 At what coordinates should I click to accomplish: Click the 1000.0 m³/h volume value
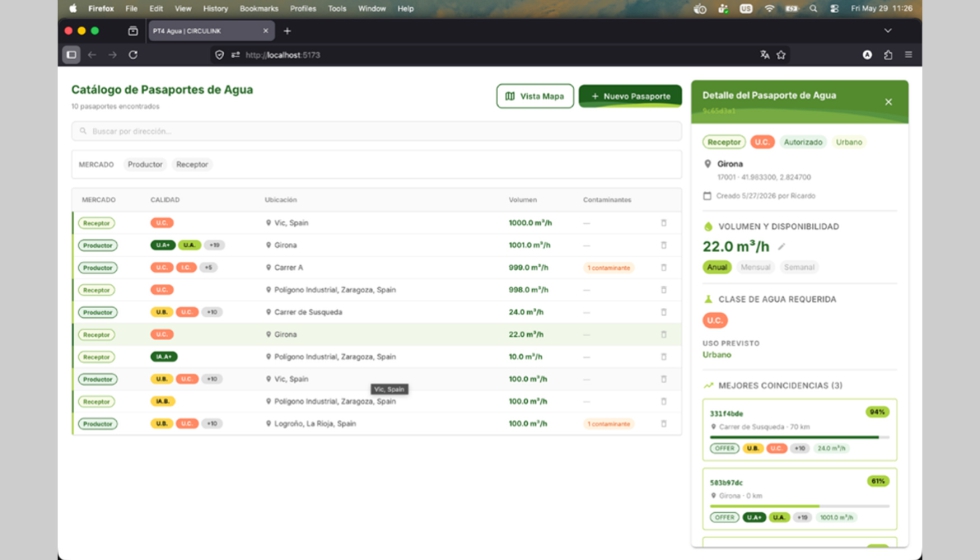[530, 222]
